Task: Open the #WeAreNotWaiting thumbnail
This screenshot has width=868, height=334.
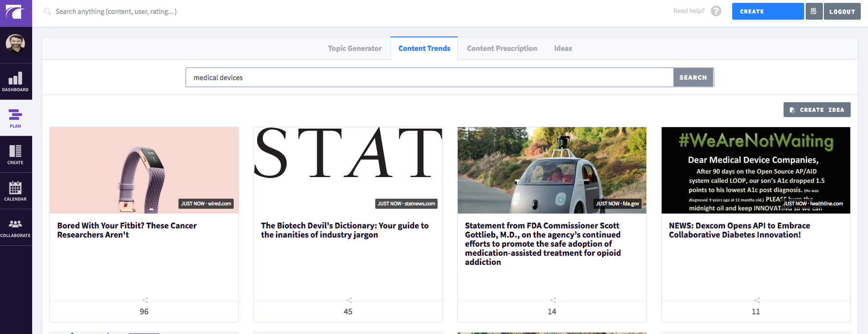Action: click(756, 170)
